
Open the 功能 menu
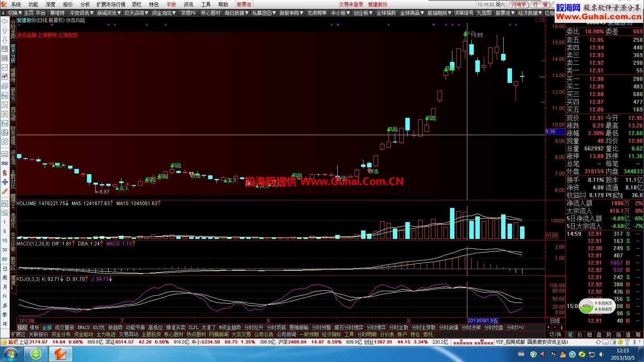click(33, 4)
